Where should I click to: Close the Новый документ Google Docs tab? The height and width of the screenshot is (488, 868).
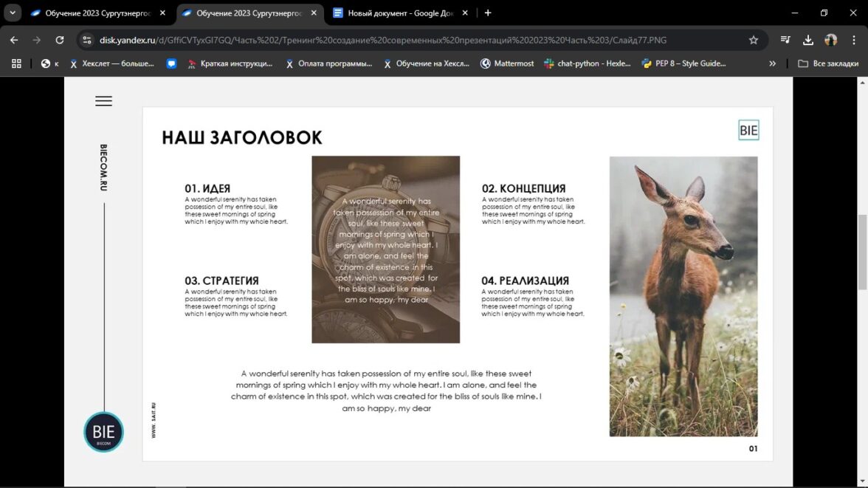465,13
